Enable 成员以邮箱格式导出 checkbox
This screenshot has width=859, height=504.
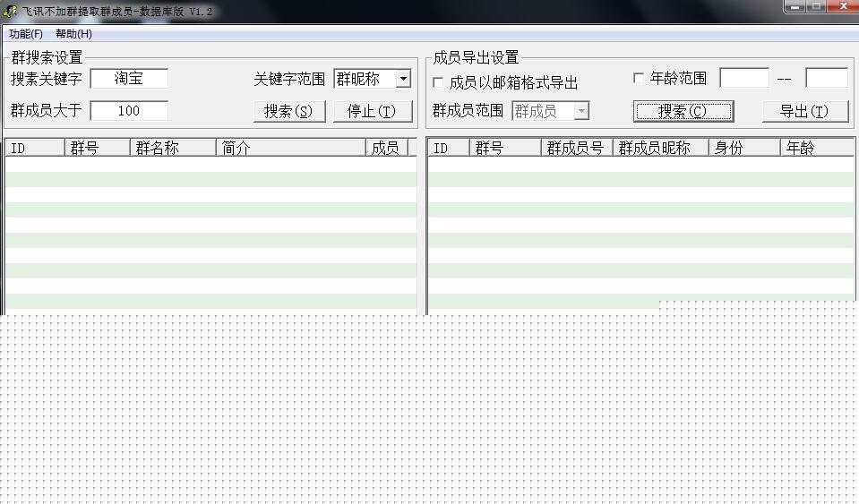pyautogui.click(x=438, y=82)
